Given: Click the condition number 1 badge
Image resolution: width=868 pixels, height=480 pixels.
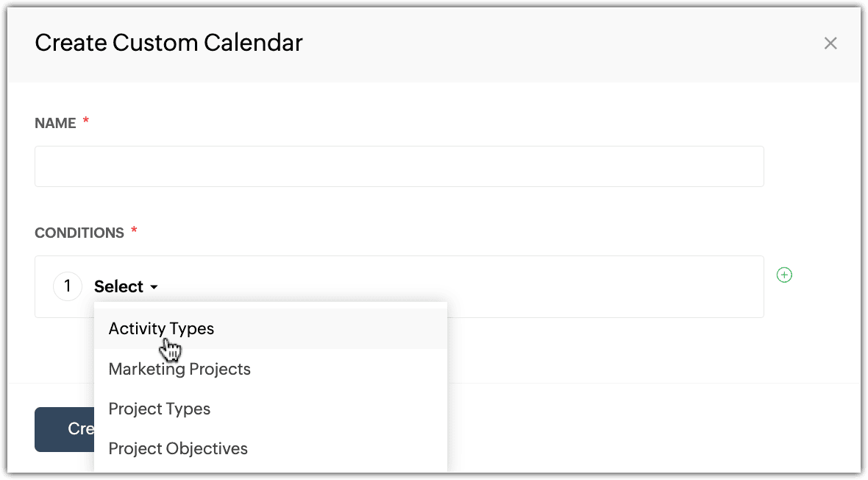Looking at the screenshot, I should 68,286.
